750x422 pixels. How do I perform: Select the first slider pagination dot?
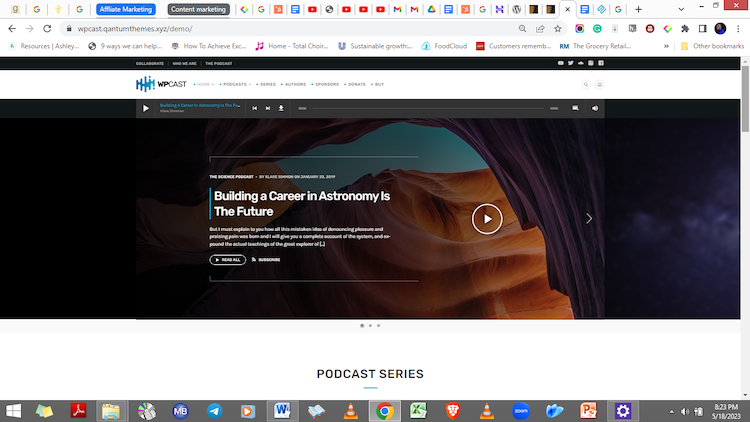(362, 326)
